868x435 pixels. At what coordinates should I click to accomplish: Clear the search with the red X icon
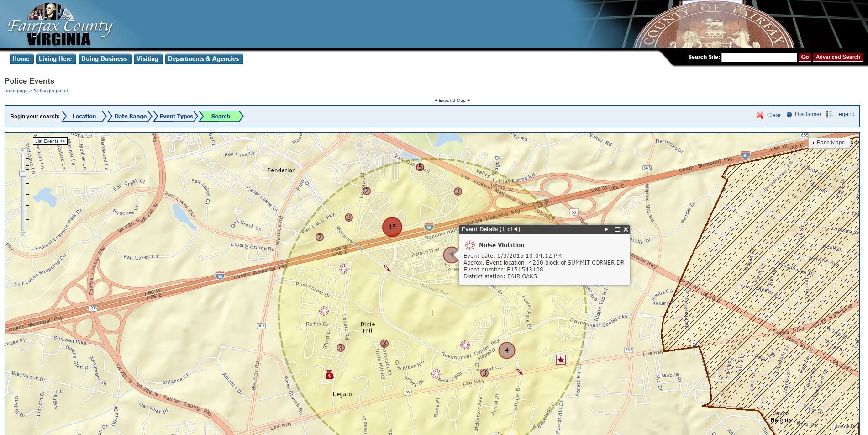760,115
